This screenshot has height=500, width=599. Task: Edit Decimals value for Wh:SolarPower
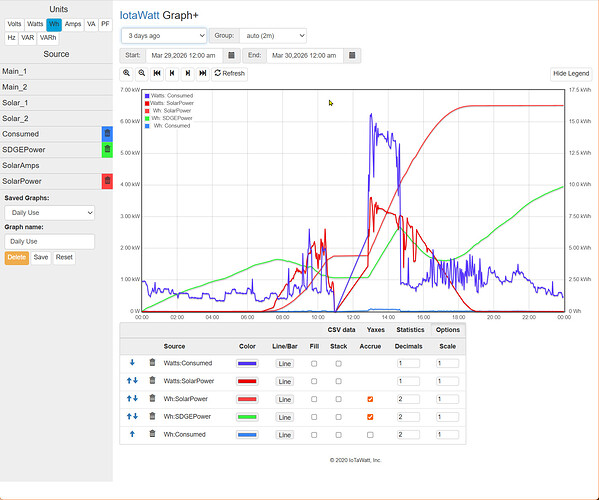coord(408,399)
